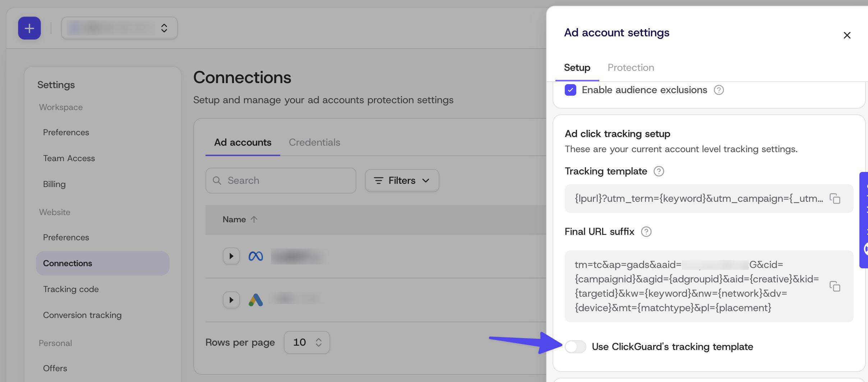Copy the Final URL suffix
The image size is (868, 382).
pos(835,286)
